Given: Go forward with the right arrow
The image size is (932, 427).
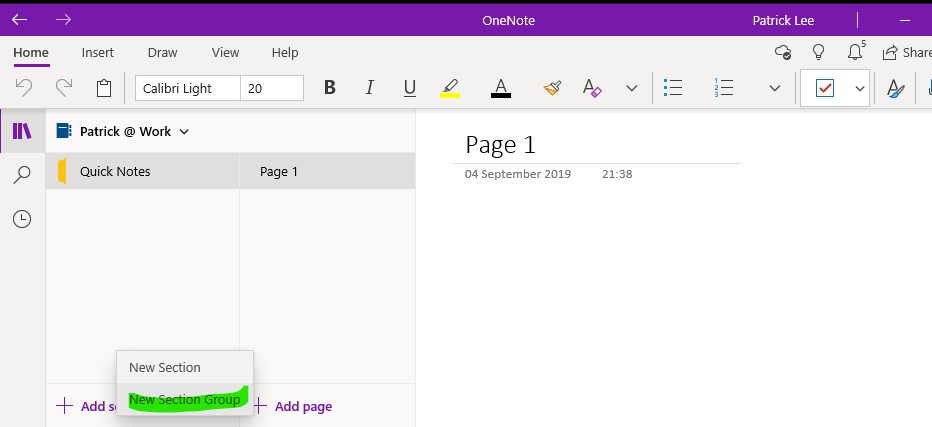Looking at the screenshot, I should [x=63, y=20].
